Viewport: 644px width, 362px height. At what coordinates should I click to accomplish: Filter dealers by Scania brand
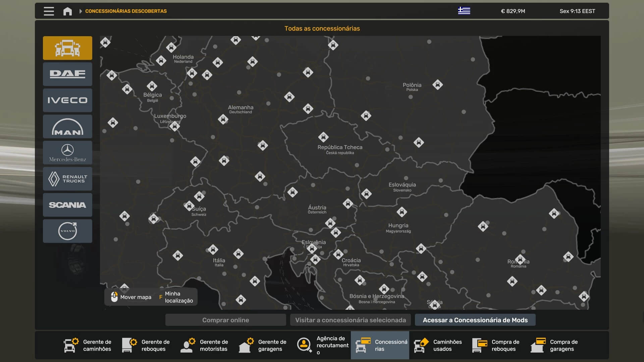(67, 205)
